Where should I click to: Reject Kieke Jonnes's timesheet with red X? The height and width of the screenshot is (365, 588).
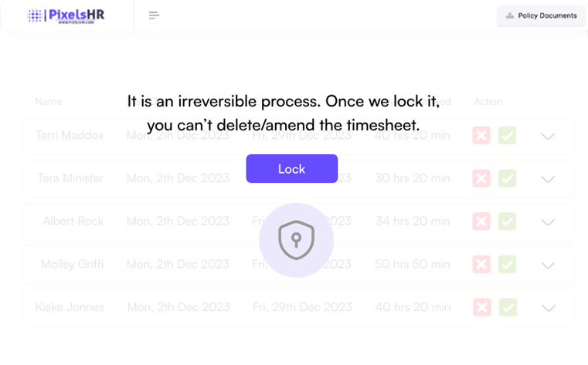click(481, 307)
